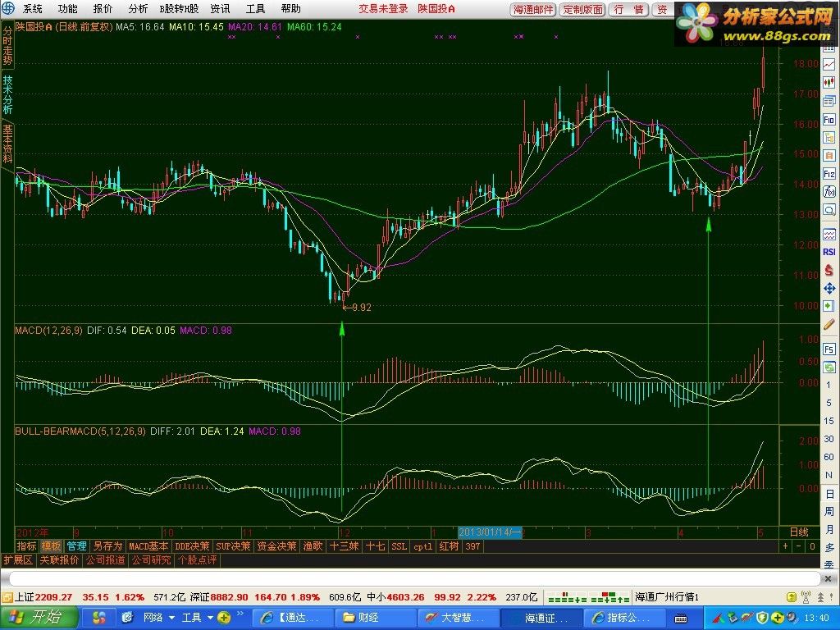The image size is (840, 630).
Task: Open the f(x) formula manager icon
Action: (x=829, y=192)
